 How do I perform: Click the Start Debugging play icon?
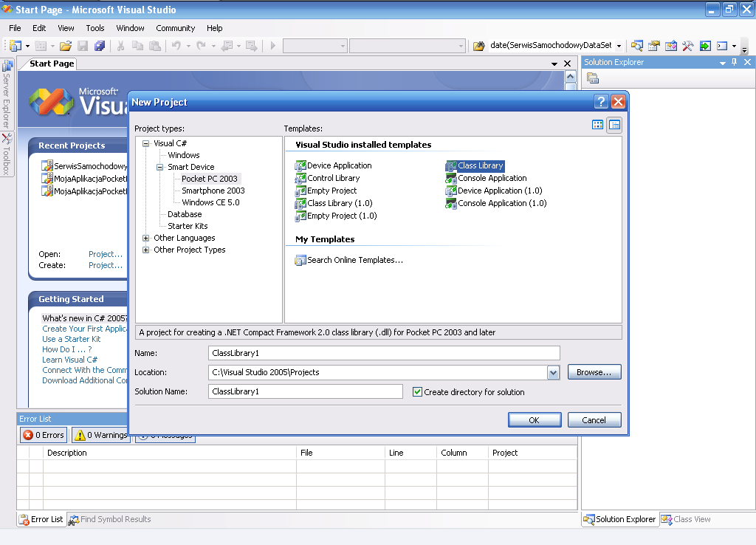coord(273,46)
